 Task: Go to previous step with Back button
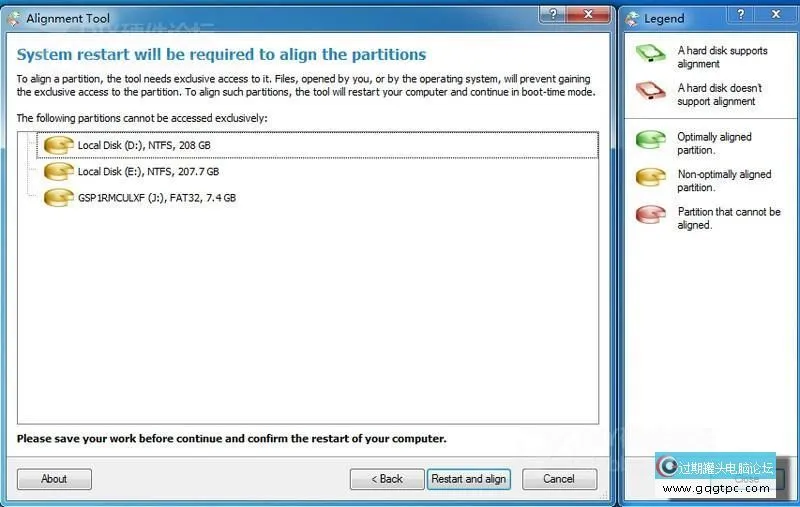click(387, 479)
